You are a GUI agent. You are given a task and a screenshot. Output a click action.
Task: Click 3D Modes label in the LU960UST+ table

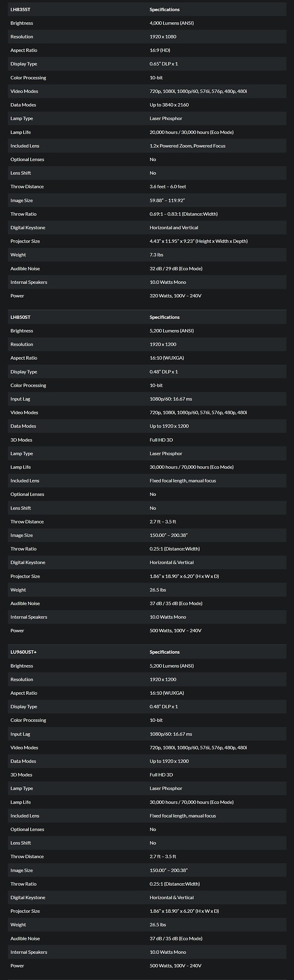[21, 775]
